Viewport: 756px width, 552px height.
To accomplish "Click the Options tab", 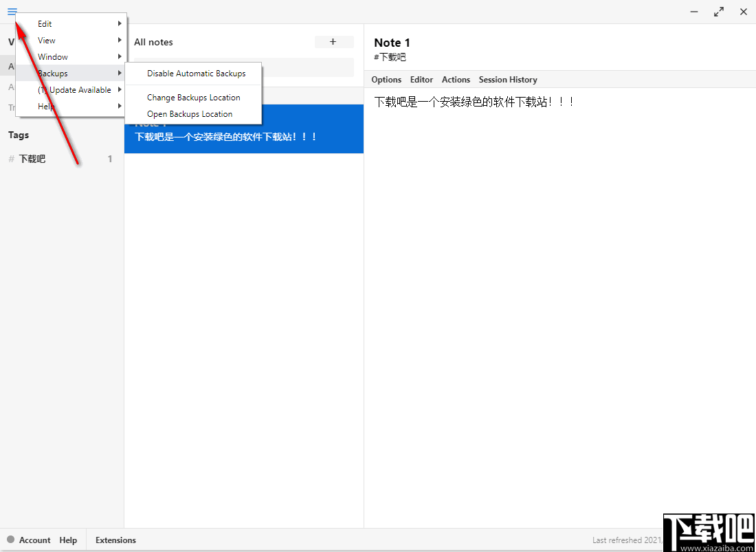I will tap(386, 80).
